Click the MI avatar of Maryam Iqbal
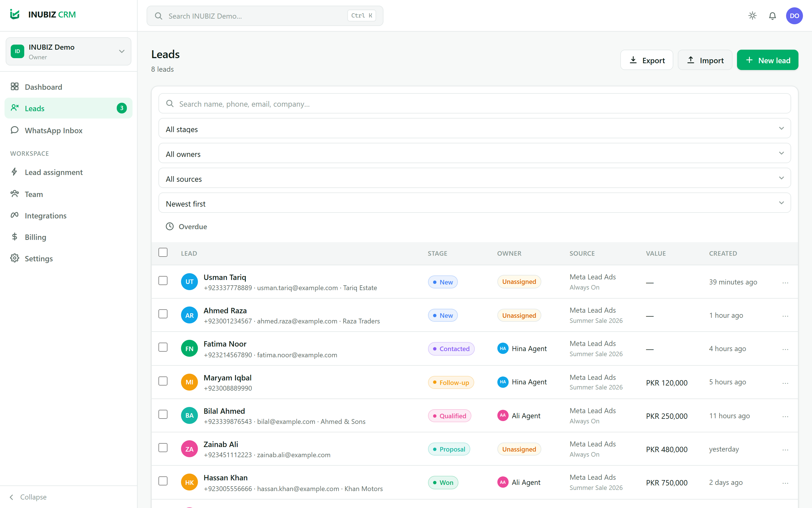The width and height of the screenshot is (812, 508). [x=189, y=382]
